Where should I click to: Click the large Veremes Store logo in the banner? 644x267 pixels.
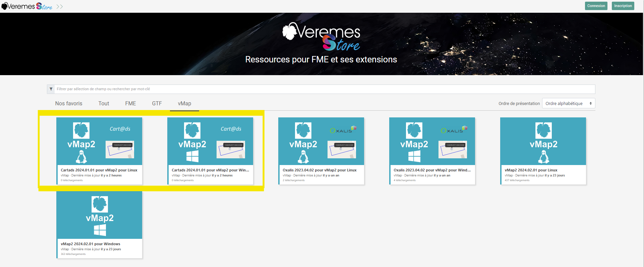321,36
